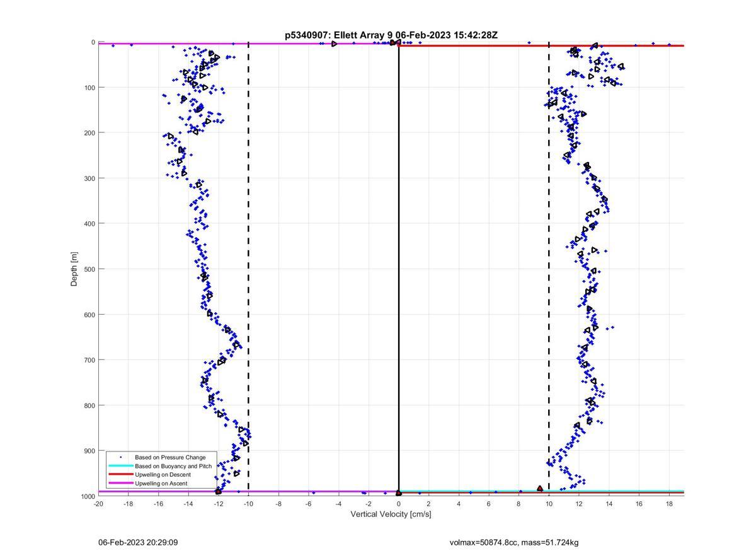Click the Vertical Velocity [cm/s] axis label
Screen dimensions: 756x558
point(391,514)
